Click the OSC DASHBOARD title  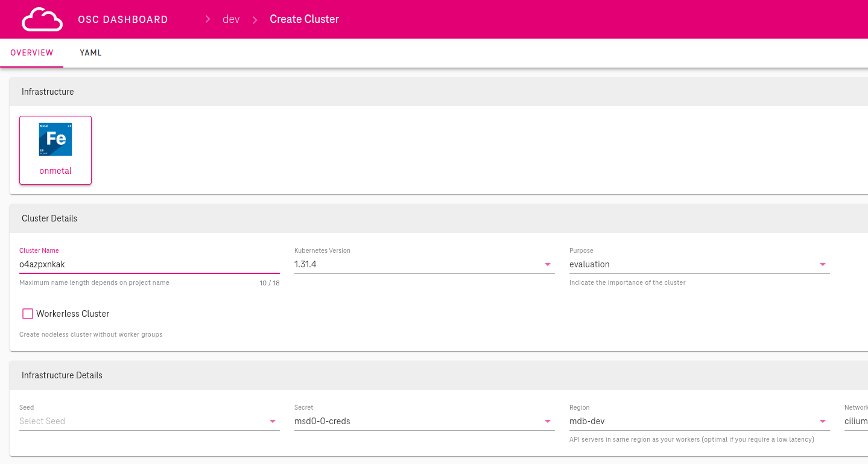pos(123,19)
